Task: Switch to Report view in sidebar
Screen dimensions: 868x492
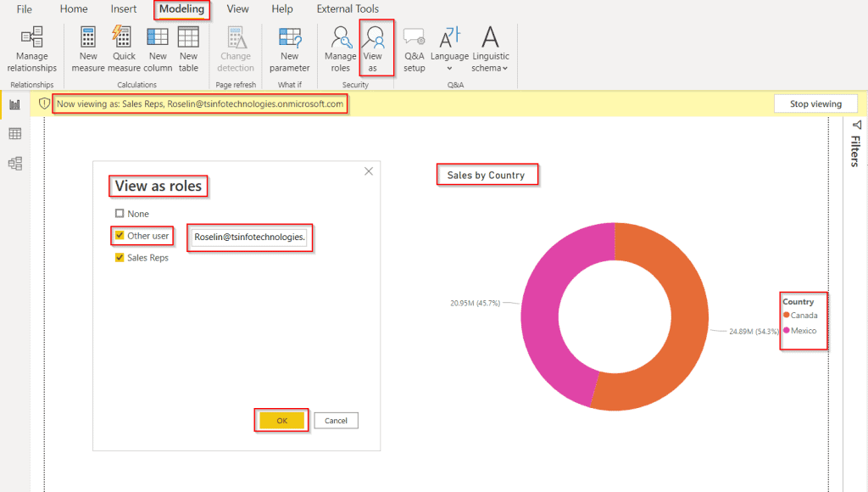Action: tap(15, 104)
